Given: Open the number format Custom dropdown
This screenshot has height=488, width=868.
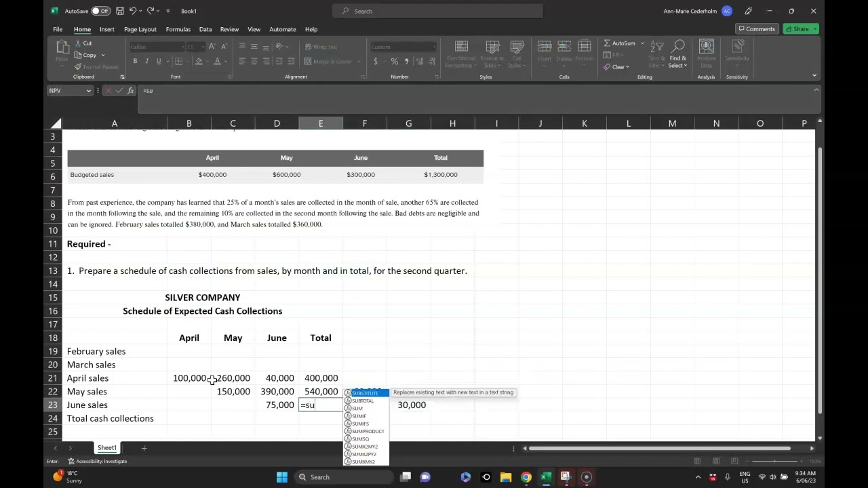Looking at the screenshot, I should (x=434, y=47).
